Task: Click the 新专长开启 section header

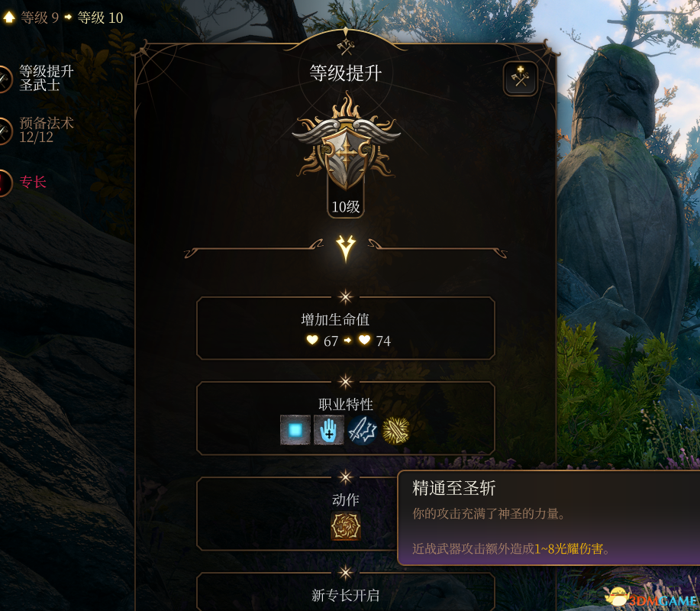Action: pyautogui.click(x=346, y=596)
